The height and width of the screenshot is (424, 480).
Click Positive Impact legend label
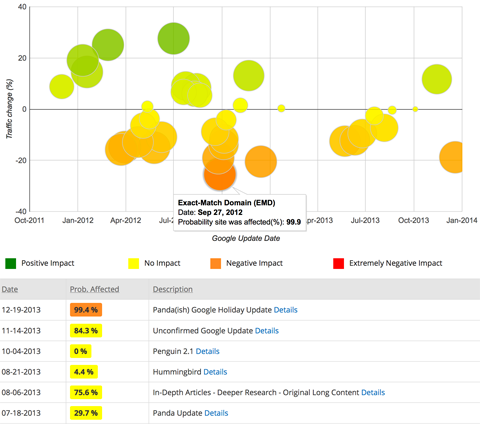(48, 263)
